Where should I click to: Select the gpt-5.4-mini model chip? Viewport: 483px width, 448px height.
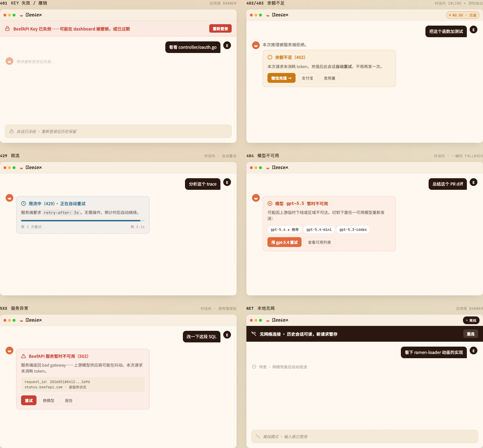[319, 230]
